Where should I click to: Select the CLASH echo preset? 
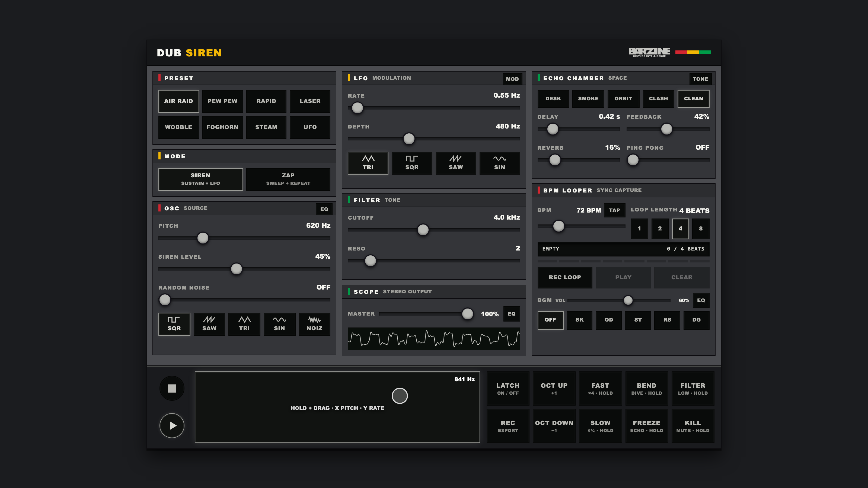[x=658, y=99]
